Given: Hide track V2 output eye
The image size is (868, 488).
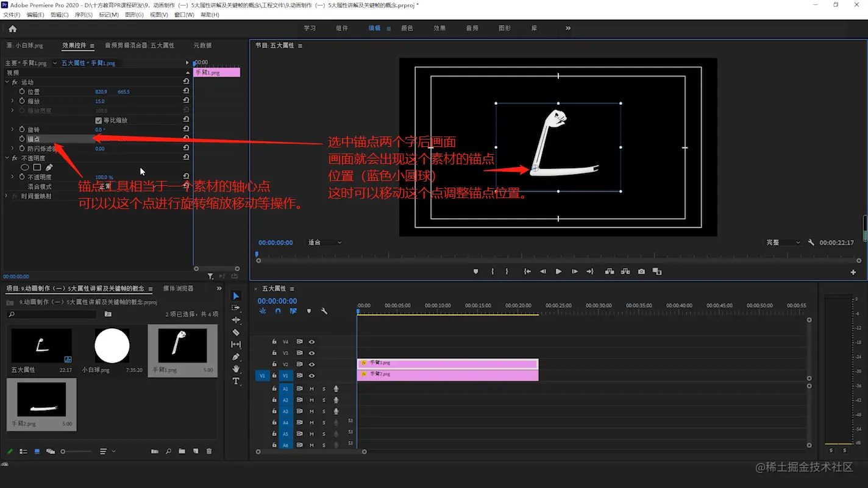Looking at the screenshot, I should 311,364.
